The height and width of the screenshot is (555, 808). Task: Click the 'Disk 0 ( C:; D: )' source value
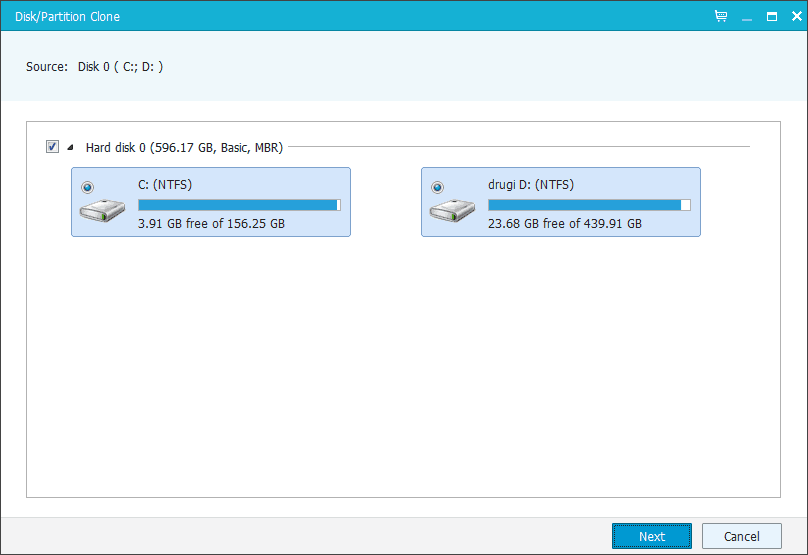[121, 66]
